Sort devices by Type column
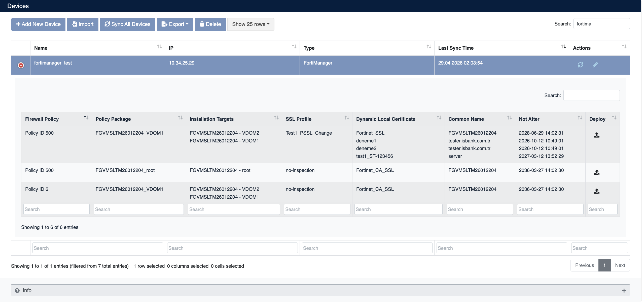This screenshot has height=304, width=644. [x=429, y=47]
